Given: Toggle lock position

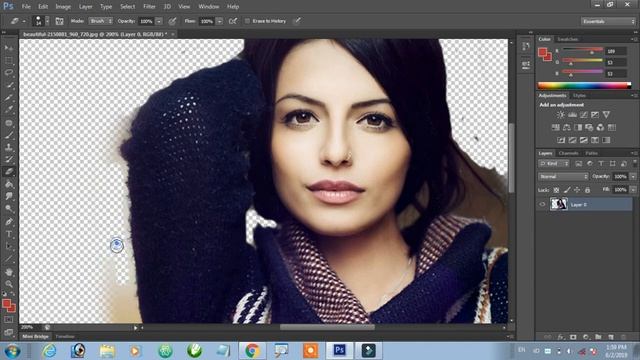Looking at the screenshot, I should (x=577, y=190).
